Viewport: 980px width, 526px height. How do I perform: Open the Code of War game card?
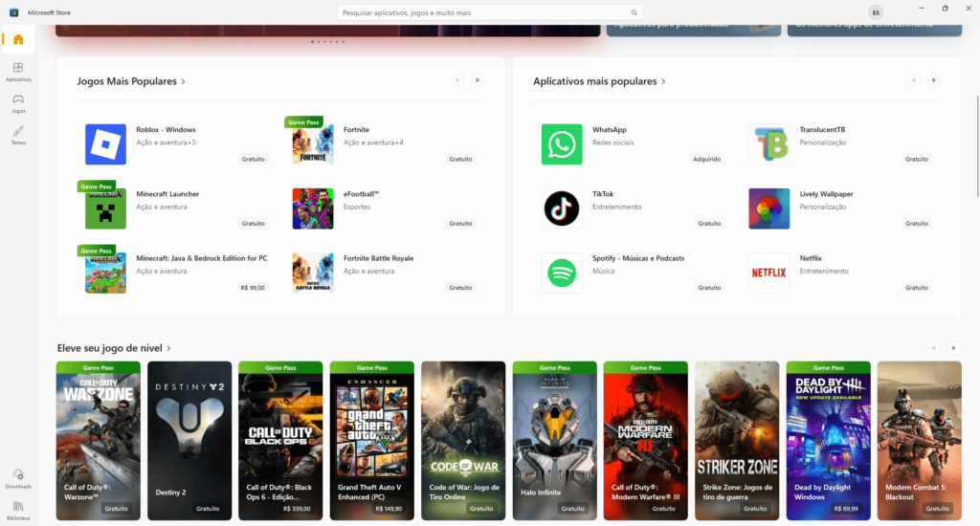pos(463,441)
